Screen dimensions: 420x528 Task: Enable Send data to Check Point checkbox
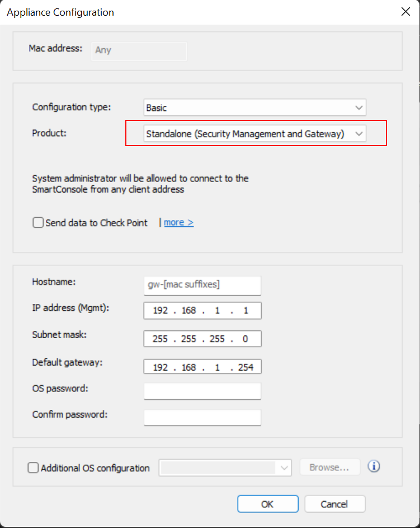38,223
